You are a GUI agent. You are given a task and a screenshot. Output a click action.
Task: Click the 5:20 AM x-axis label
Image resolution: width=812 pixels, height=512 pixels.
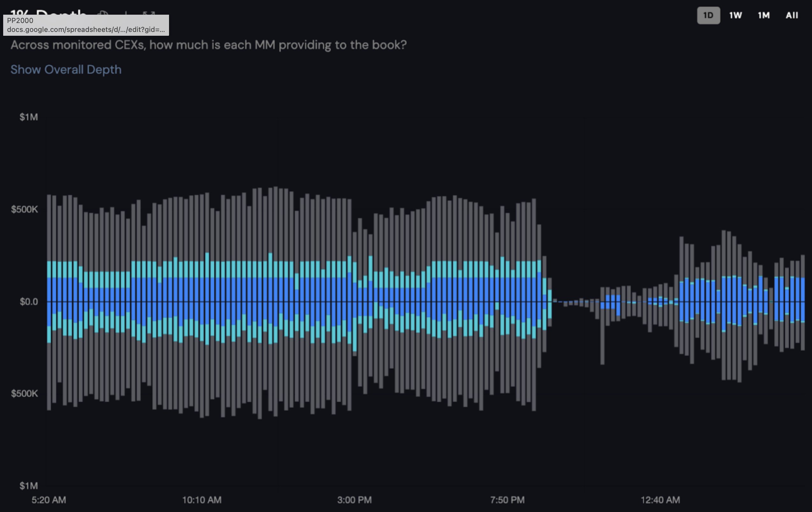pos(49,500)
